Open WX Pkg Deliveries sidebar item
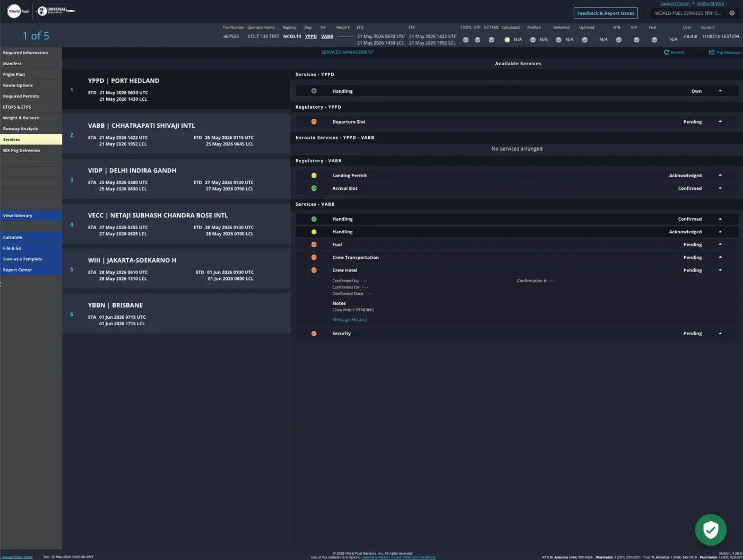743x560 pixels. coord(31,151)
